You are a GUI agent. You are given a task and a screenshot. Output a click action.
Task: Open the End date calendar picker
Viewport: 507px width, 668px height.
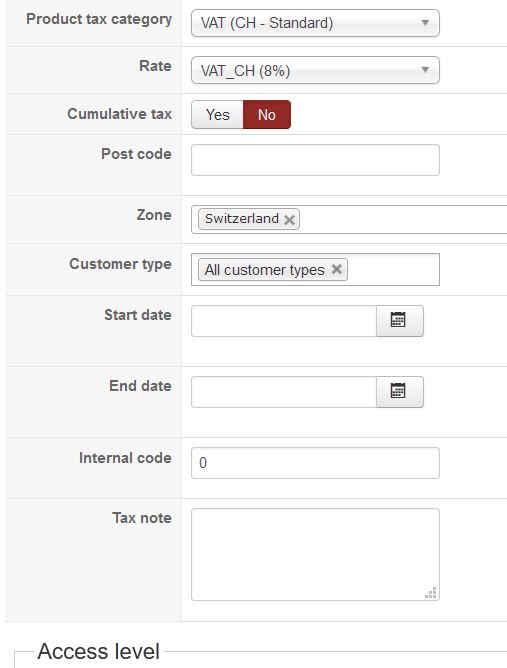point(400,392)
